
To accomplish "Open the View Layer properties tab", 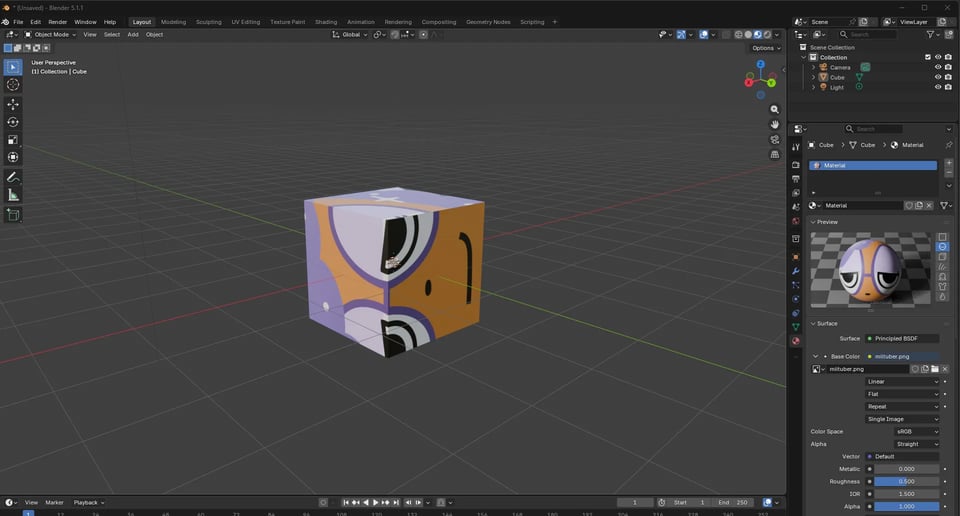I will click(796, 193).
